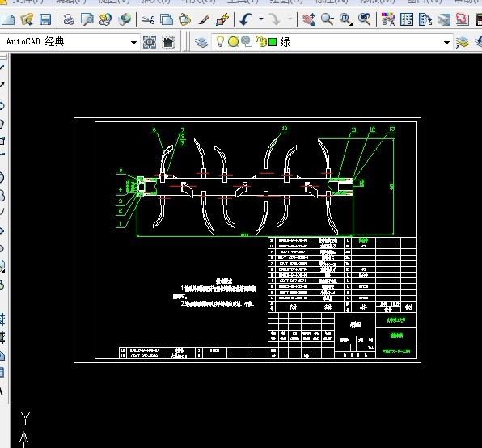
Task: Select balloon number 11 in drawing
Action: click(353, 129)
